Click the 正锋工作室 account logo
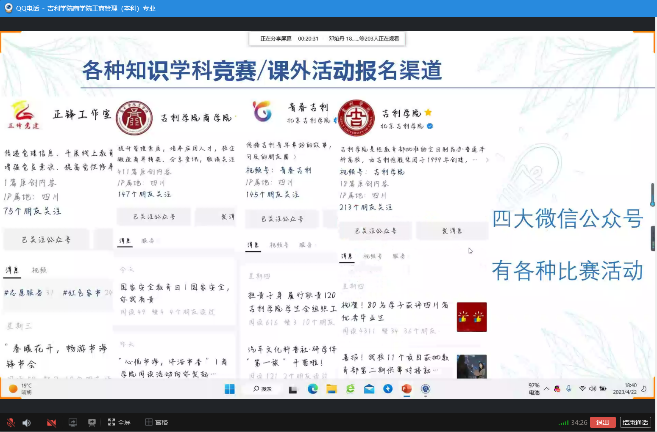 (x=24, y=113)
